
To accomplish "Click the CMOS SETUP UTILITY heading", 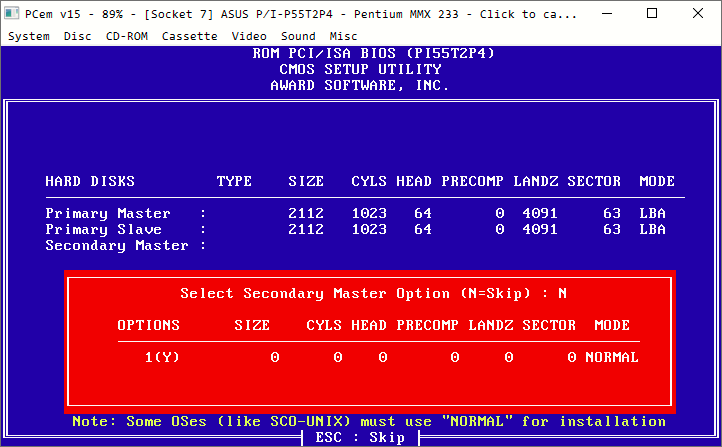I will (360, 70).
